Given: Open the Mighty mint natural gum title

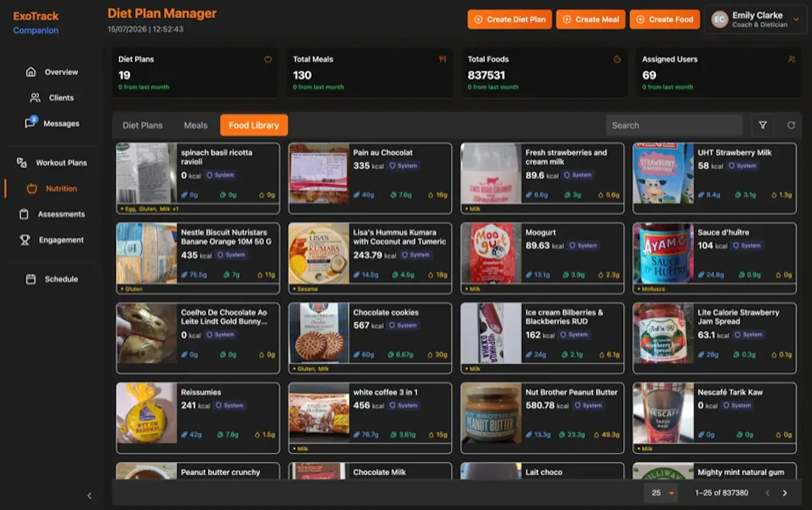Looking at the screenshot, I should tap(741, 472).
